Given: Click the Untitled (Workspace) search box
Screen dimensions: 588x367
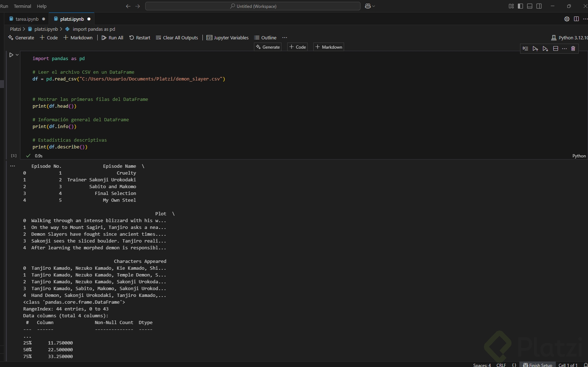Looking at the screenshot, I should [253, 6].
